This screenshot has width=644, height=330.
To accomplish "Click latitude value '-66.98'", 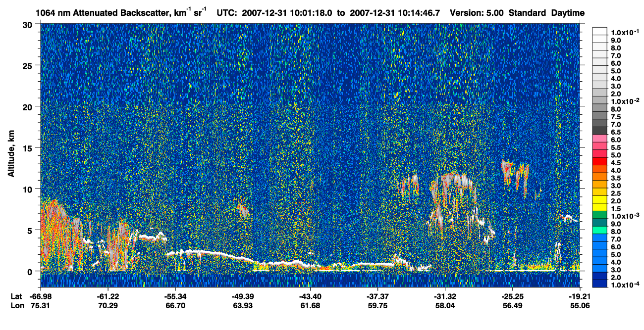I will (x=40, y=296).
